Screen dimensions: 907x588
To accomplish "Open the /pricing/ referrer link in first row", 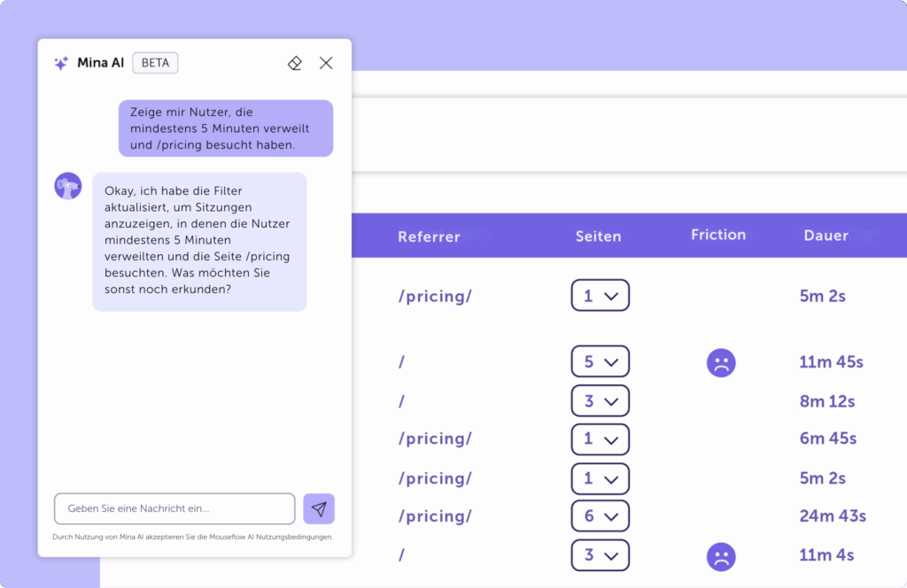I will pyautogui.click(x=435, y=296).
